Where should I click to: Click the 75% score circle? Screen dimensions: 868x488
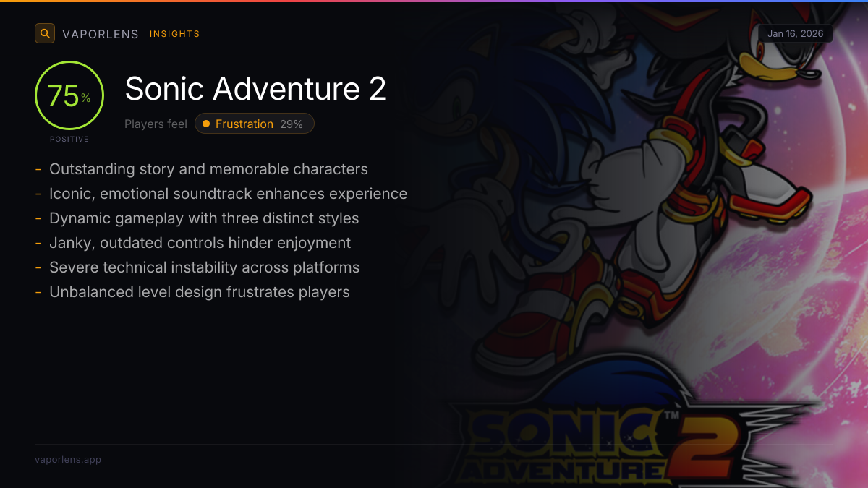pyautogui.click(x=69, y=96)
